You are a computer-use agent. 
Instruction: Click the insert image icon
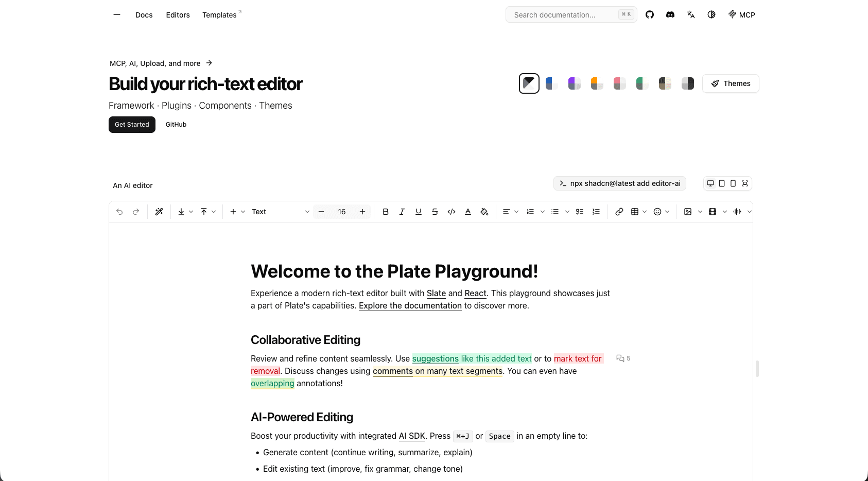tap(688, 212)
